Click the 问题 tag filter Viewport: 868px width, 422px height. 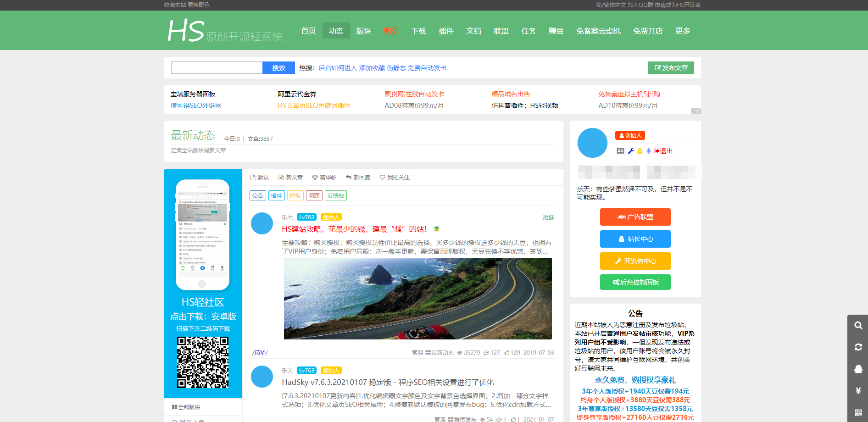click(x=314, y=195)
